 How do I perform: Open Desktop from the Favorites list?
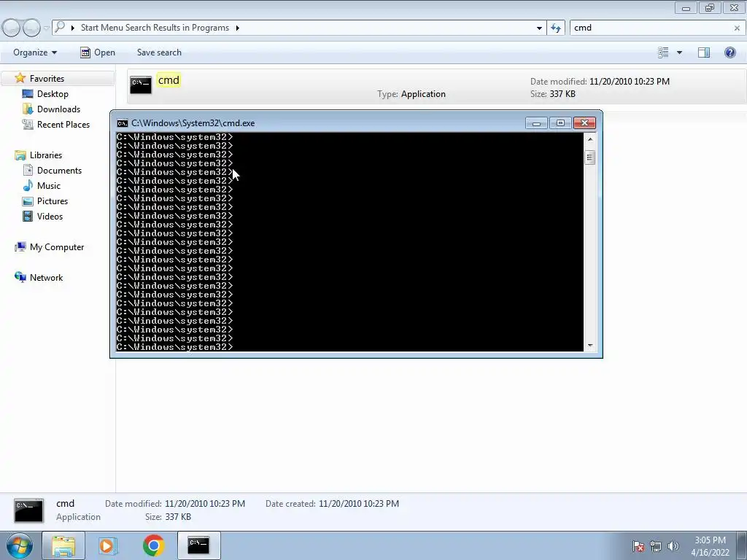pos(53,94)
